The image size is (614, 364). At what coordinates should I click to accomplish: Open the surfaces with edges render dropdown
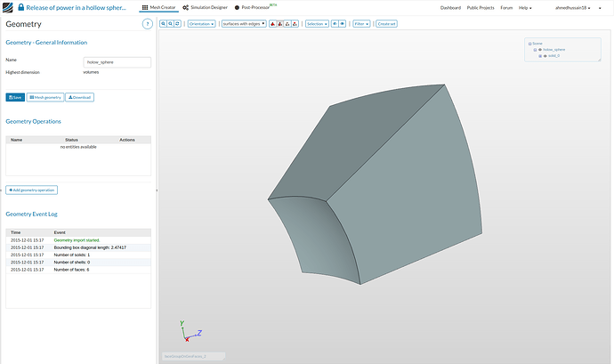click(x=243, y=24)
